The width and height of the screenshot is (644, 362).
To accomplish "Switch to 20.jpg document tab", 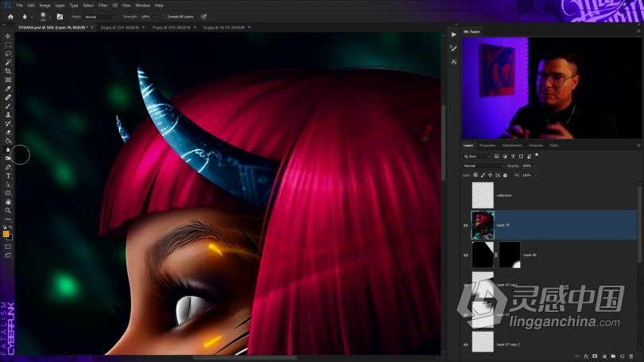I will click(119, 28).
